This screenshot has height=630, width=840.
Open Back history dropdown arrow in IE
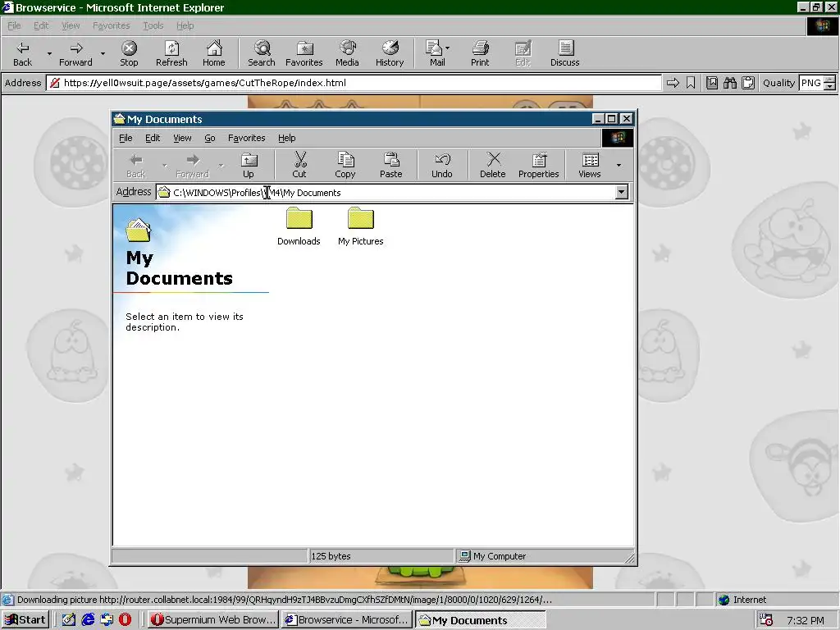click(49, 53)
